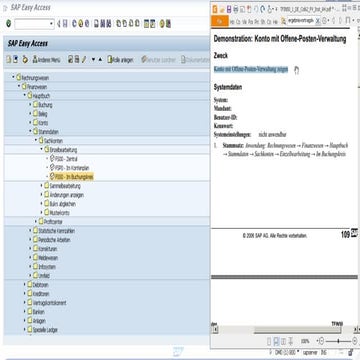Select the highlighted single page layout icon

pyautogui.click(x=276, y=341)
